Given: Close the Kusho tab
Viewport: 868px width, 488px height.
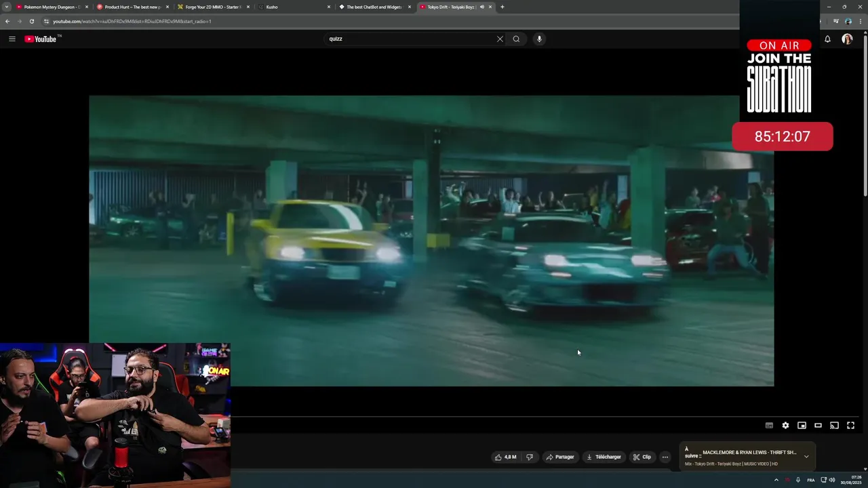Looking at the screenshot, I should 329,7.
